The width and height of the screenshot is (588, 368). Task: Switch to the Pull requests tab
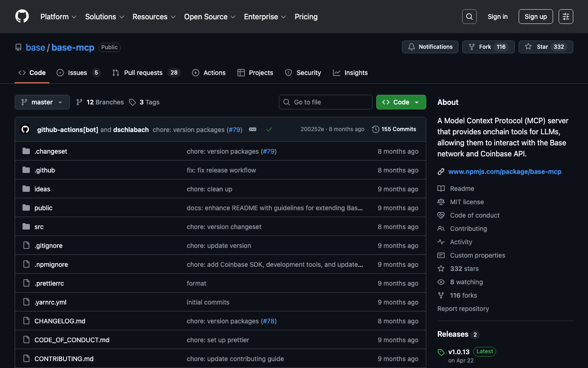pyautogui.click(x=143, y=73)
